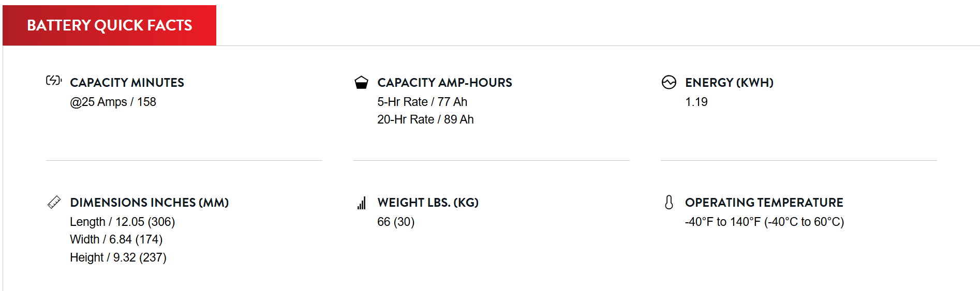Click the 5-Hr Rate / 77 Ah line
980x291 pixels.
tap(423, 102)
